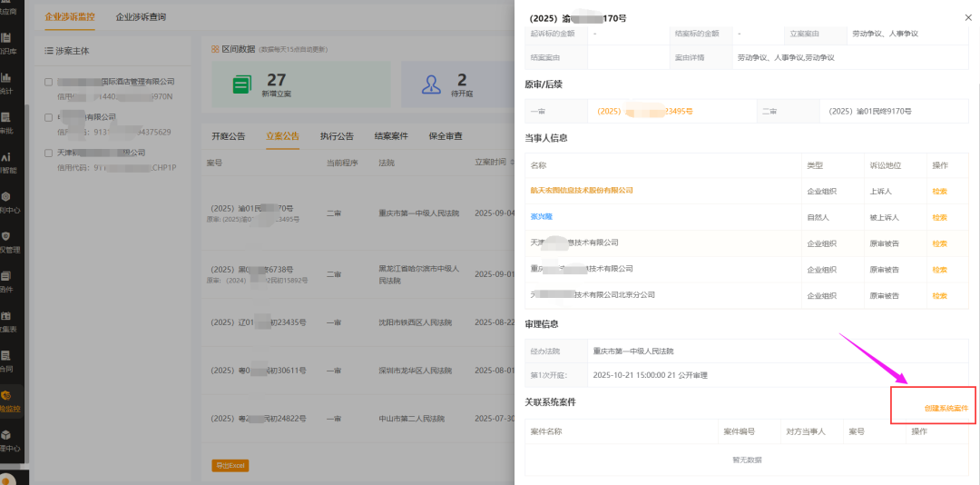This screenshot has width=980, height=485.
Task: Open the 立案公告 tab
Action: [282, 136]
